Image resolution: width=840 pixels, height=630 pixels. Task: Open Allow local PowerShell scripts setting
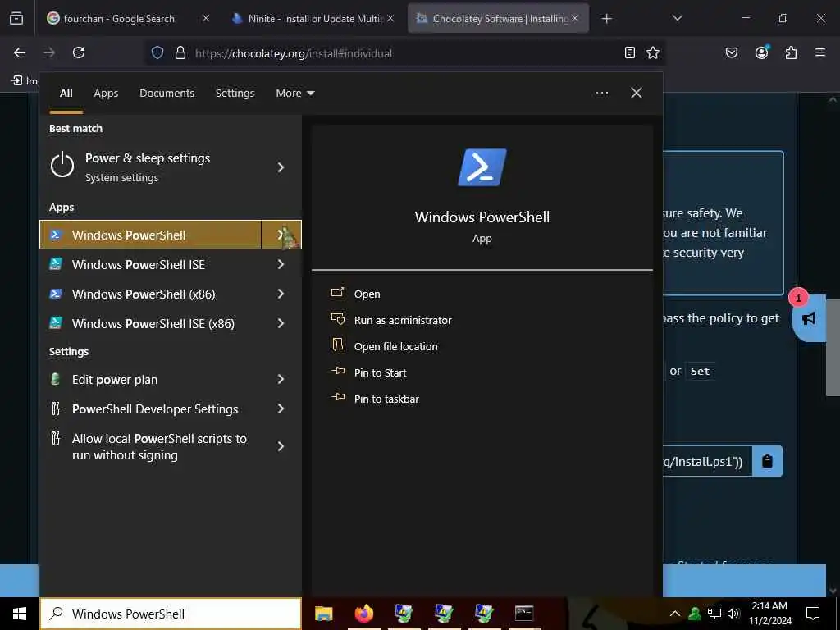coord(151,447)
